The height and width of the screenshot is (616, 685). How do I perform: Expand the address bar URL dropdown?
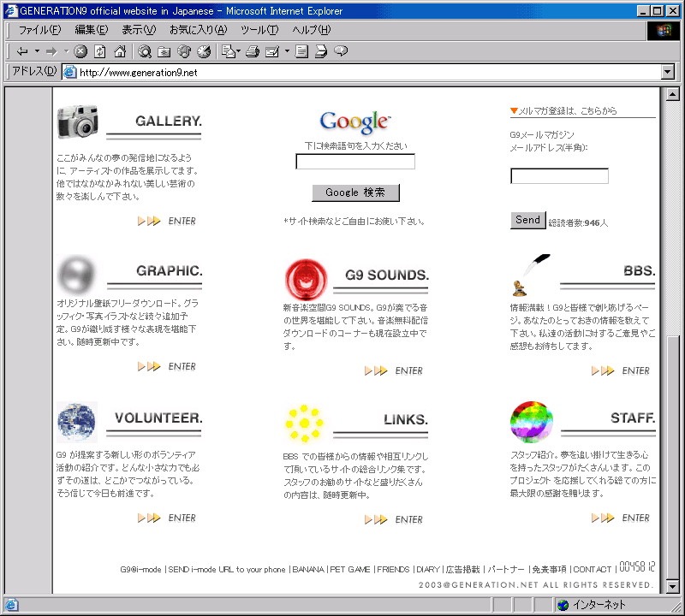[x=668, y=72]
